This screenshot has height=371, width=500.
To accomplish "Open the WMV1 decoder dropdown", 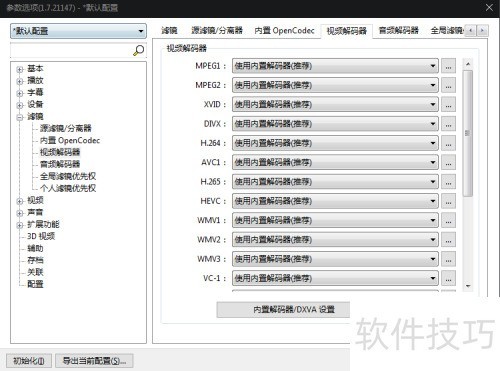I will pos(335,221).
